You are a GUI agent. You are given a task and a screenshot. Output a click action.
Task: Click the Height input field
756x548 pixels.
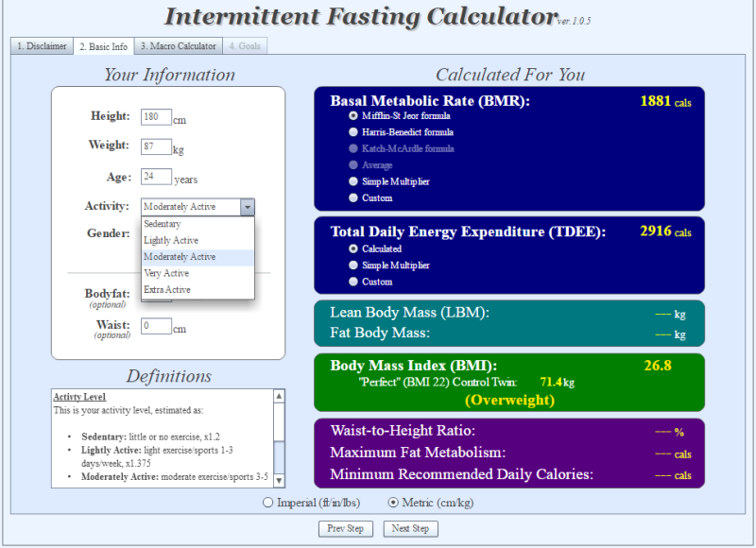(x=156, y=116)
